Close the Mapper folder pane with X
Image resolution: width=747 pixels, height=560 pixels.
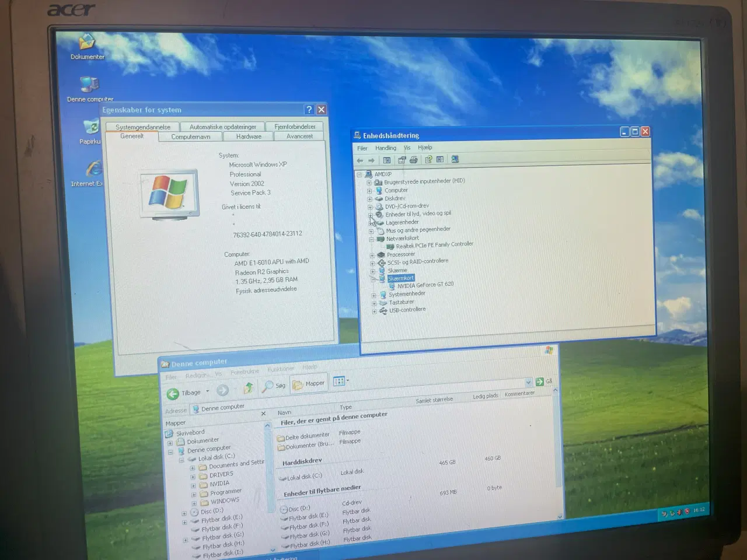point(263,414)
